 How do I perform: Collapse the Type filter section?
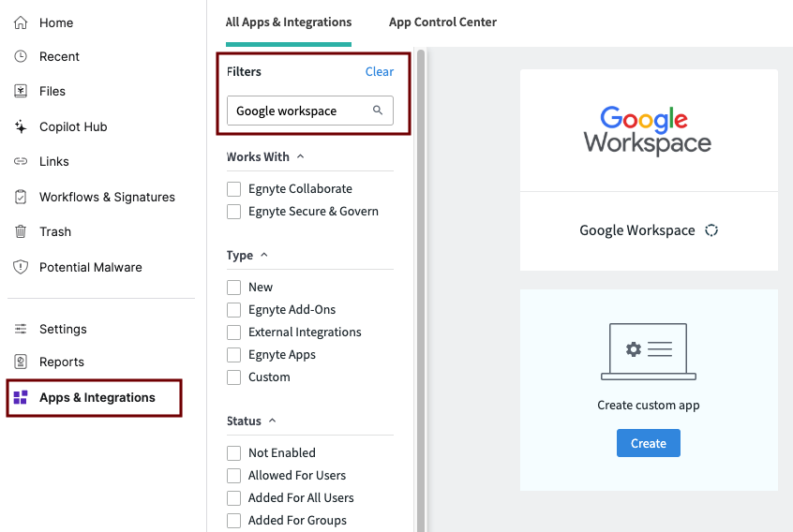pos(264,255)
